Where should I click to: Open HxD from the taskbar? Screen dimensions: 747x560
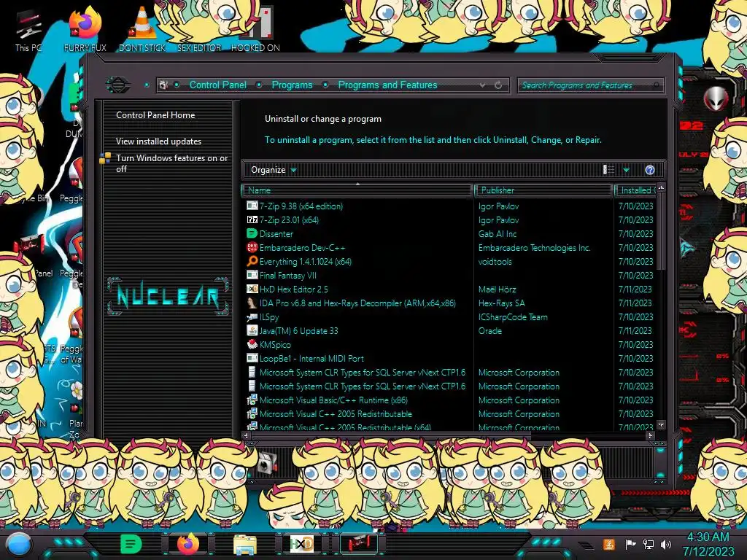click(x=301, y=544)
